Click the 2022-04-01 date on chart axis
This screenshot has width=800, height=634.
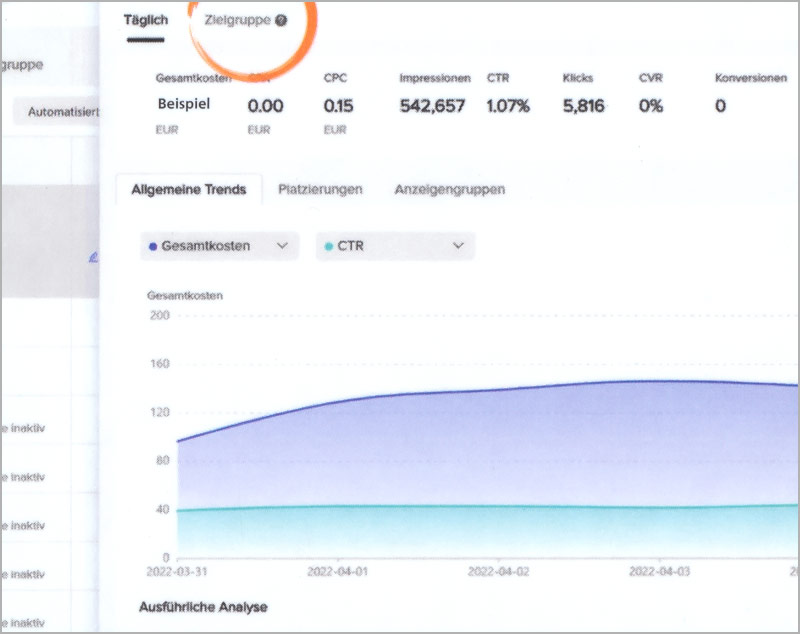tap(337, 572)
